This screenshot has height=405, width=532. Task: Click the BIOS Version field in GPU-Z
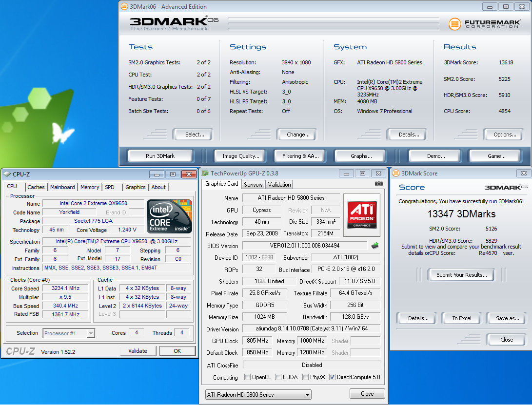305,246
